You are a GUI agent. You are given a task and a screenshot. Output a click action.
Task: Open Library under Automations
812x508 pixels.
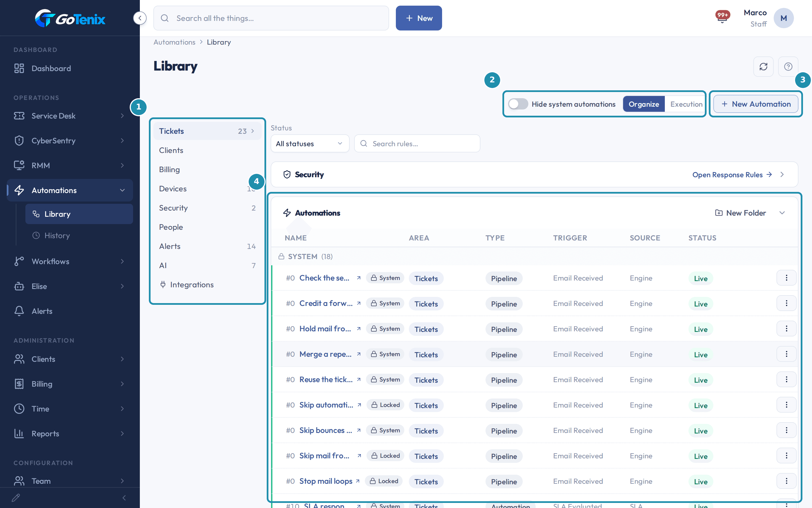click(79, 214)
